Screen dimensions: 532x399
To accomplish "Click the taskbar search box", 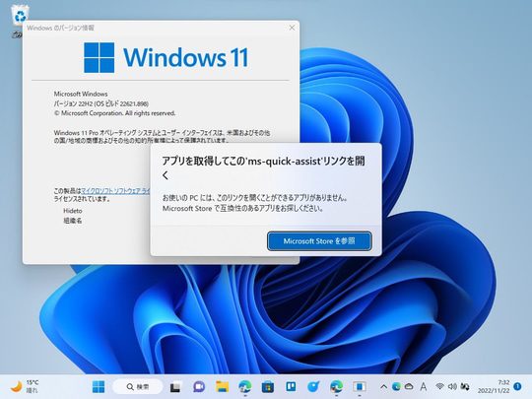I will [137, 386].
